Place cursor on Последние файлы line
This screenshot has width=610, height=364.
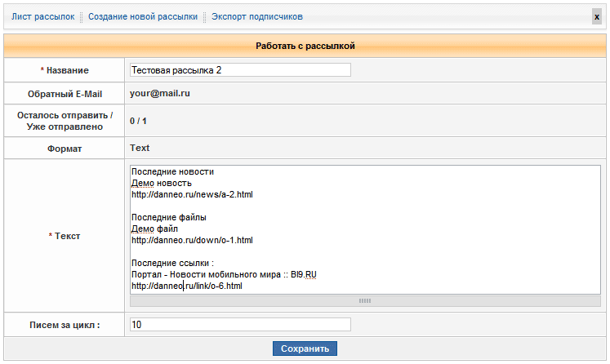[x=168, y=218]
